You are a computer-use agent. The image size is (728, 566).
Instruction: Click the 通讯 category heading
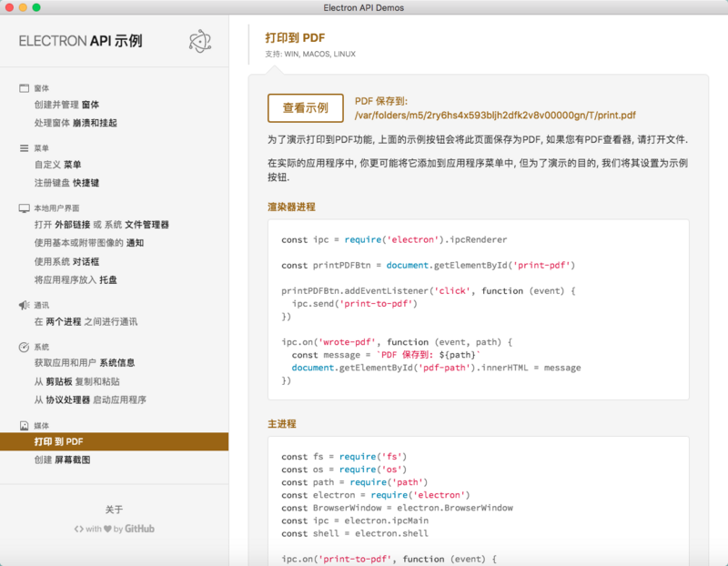tap(41, 305)
